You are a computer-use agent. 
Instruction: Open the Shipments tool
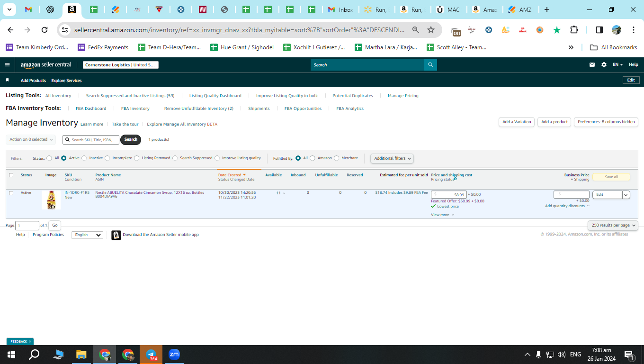coord(259,109)
